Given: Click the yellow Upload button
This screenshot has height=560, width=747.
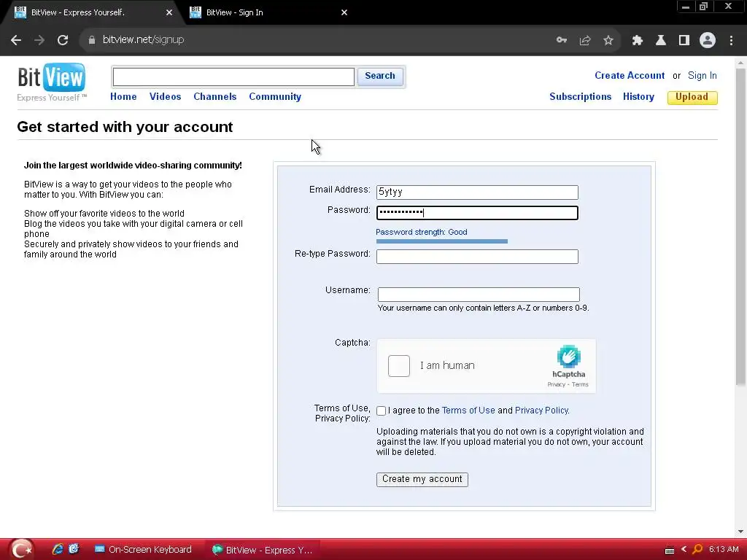Looking at the screenshot, I should [692, 97].
